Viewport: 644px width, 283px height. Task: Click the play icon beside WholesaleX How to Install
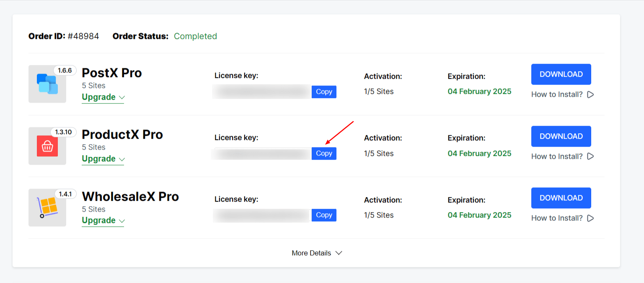[x=591, y=218]
